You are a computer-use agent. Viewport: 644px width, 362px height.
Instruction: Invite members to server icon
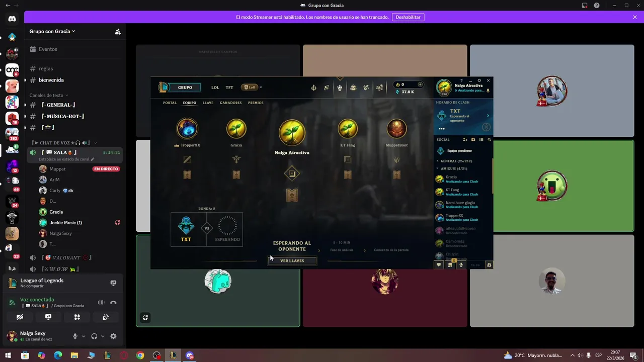coord(118,31)
